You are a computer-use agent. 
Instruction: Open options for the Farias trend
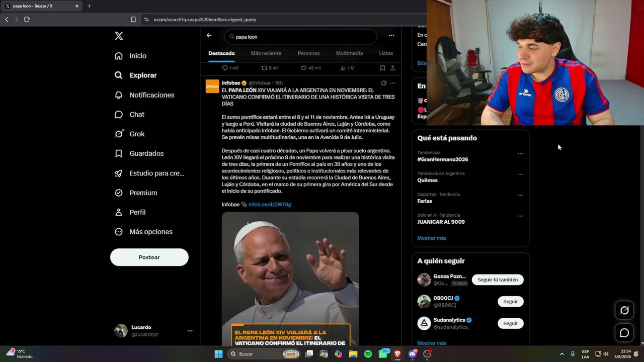click(520, 195)
